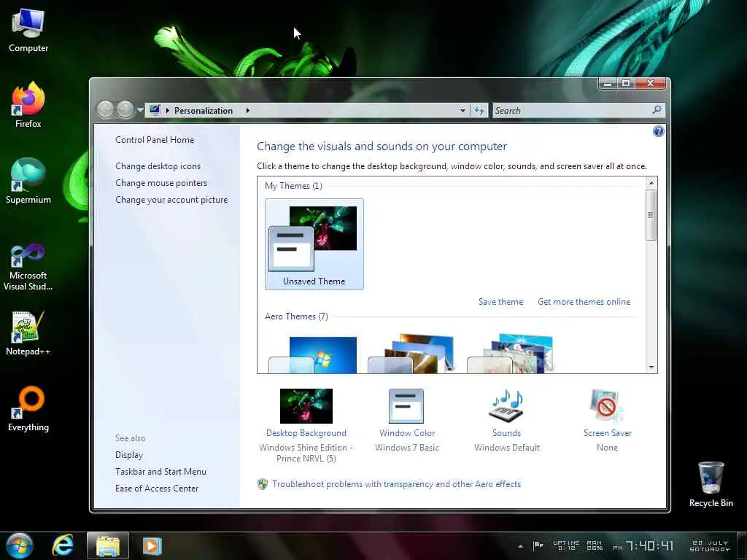The width and height of the screenshot is (747, 560).
Task: Click the themes list scrollbar thumb
Action: click(x=651, y=215)
